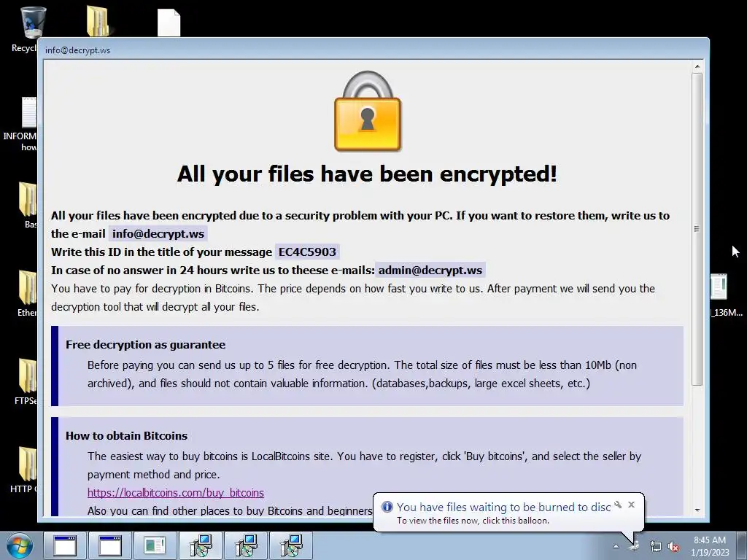Viewport: 747px width, 560px height.
Task: Click the first window taskbar button
Action: tap(65, 545)
